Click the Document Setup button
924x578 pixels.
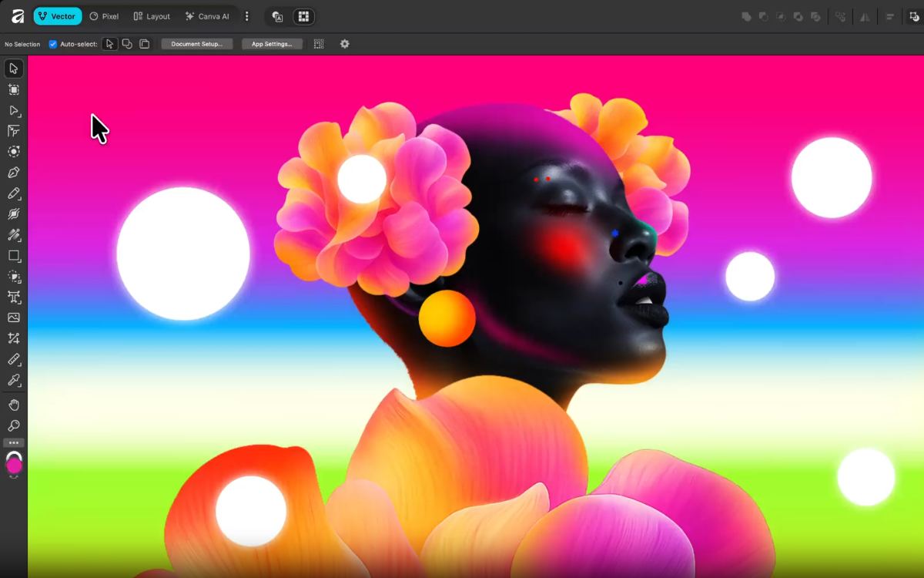click(196, 44)
